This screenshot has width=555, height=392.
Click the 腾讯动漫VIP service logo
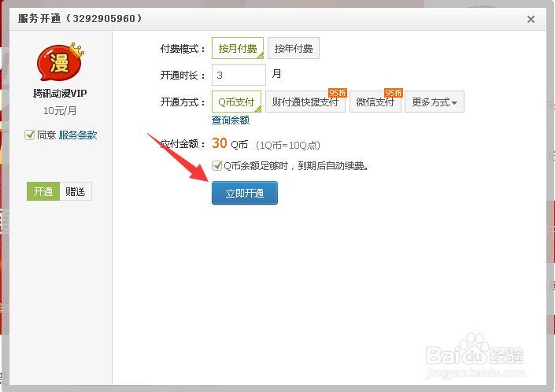pyautogui.click(x=60, y=62)
